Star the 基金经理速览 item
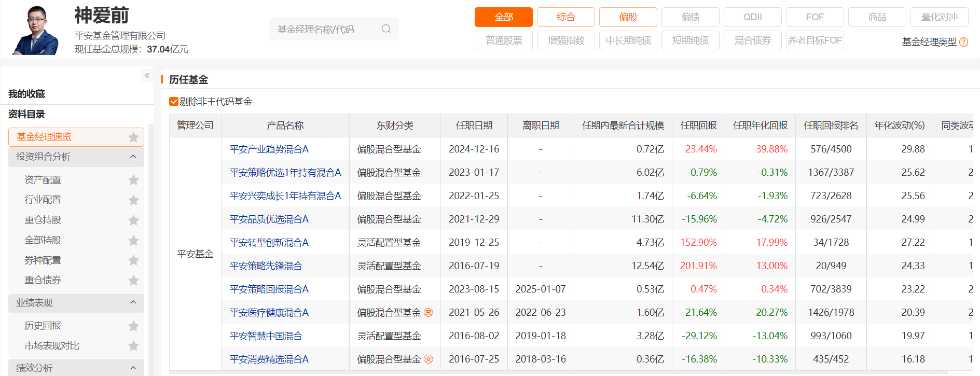 pos(133,137)
